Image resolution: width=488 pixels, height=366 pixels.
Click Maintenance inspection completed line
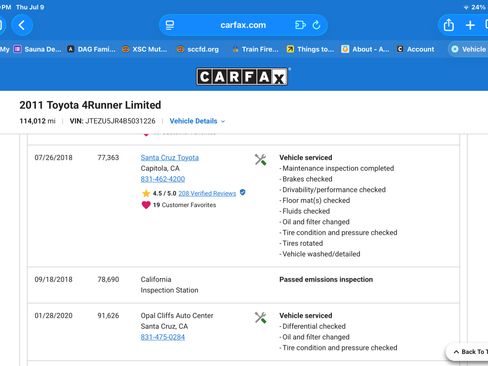click(x=337, y=168)
